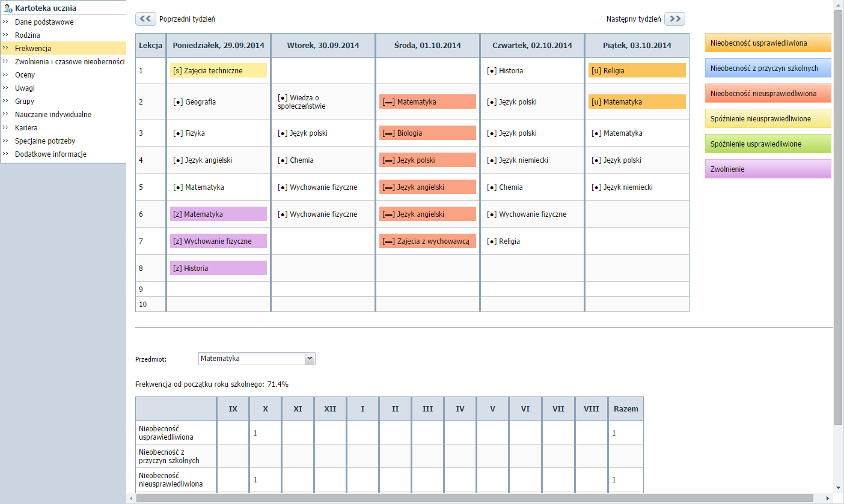Click Poniedziałek, 29.09.2014 column header
This screenshot has height=504, width=844.
click(218, 46)
